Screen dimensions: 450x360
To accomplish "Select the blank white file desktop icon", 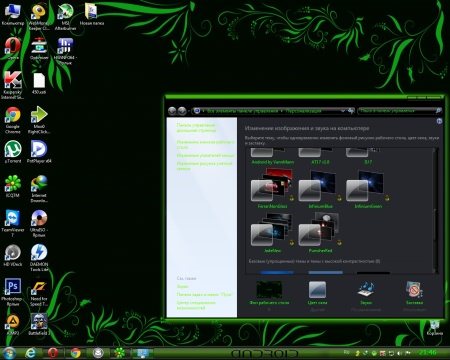I will tap(39, 83).
